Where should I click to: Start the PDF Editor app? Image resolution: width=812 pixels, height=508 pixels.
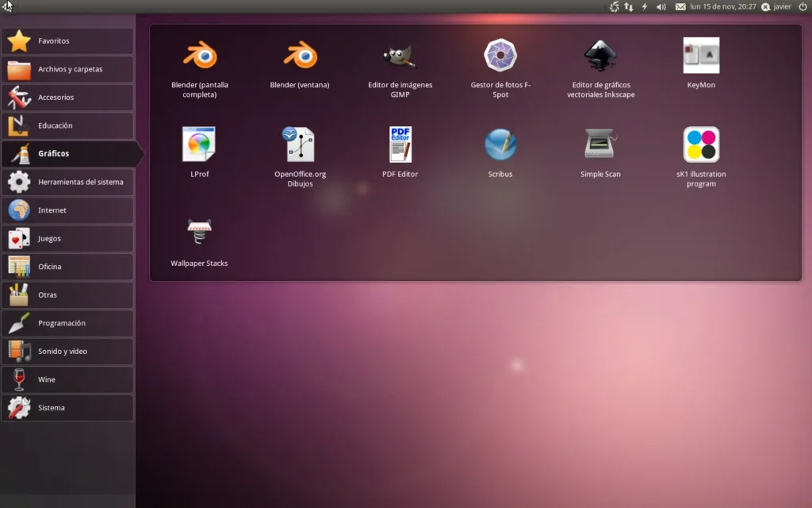(x=400, y=145)
